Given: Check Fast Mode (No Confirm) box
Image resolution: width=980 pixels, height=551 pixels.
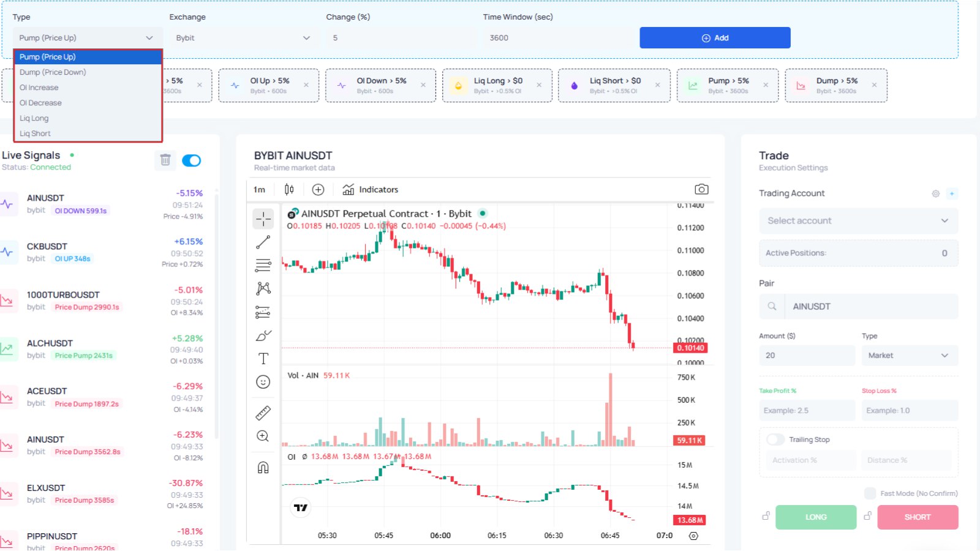Looking at the screenshot, I should tap(870, 493).
